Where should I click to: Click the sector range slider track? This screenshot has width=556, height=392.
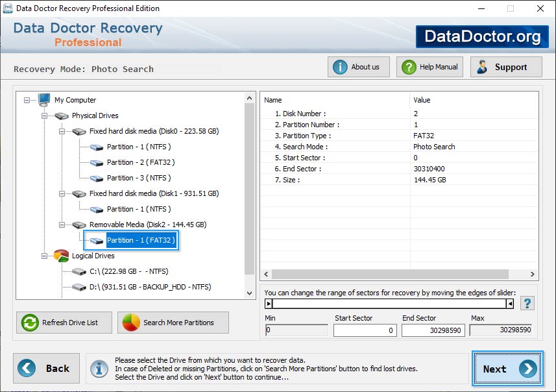click(x=389, y=304)
